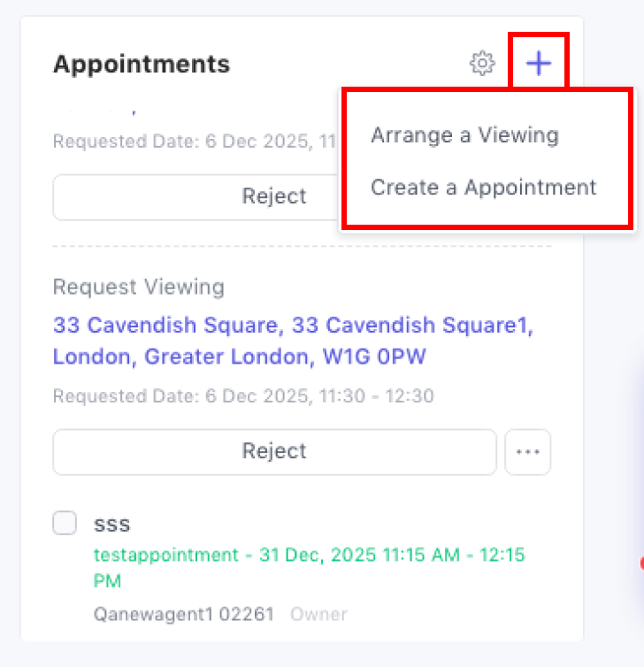The width and height of the screenshot is (644, 667).
Task: Click the "Owner" role label
Action: (318, 613)
